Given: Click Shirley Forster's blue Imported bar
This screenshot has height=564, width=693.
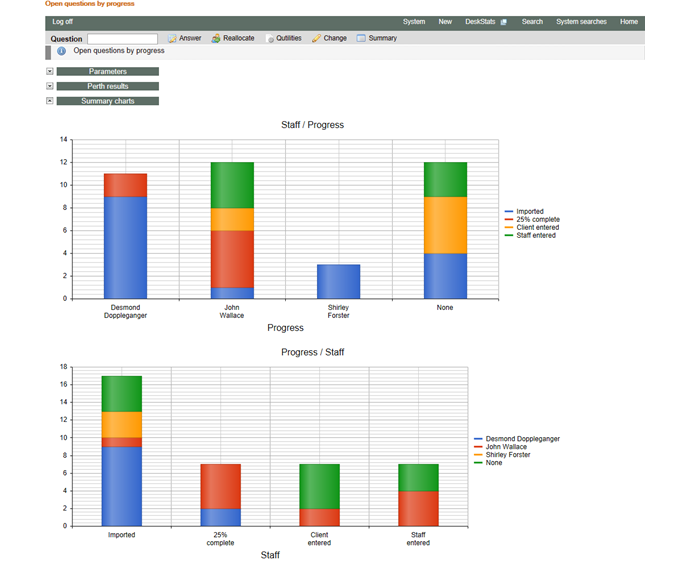Looking at the screenshot, I should pos(339,282).
